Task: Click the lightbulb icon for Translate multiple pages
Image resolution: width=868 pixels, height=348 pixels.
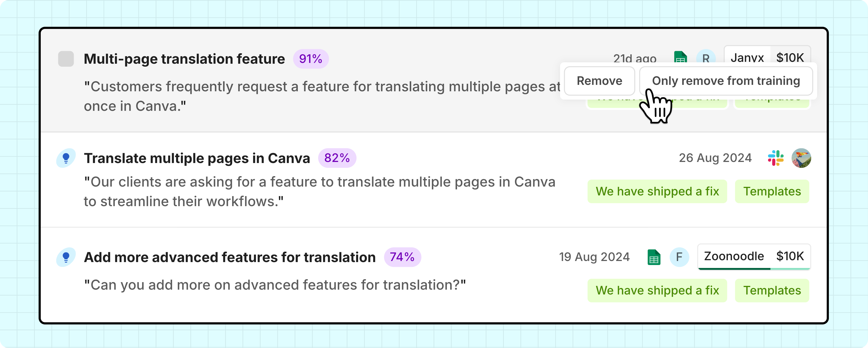Action: click(66, 158)
